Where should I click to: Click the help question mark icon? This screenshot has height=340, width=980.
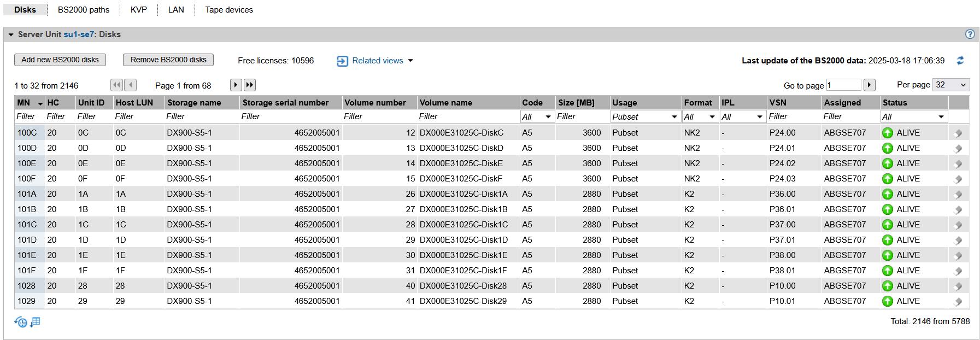[970, 34]
